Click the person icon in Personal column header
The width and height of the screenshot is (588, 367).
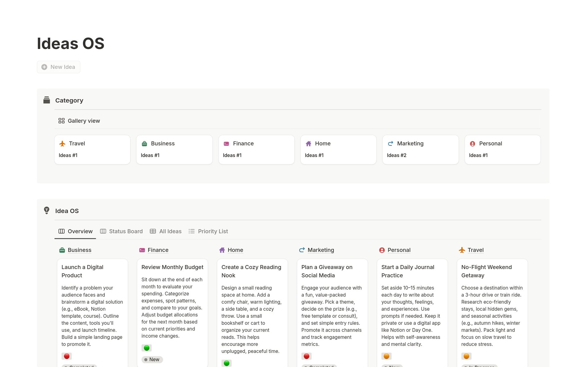point(382,250)
